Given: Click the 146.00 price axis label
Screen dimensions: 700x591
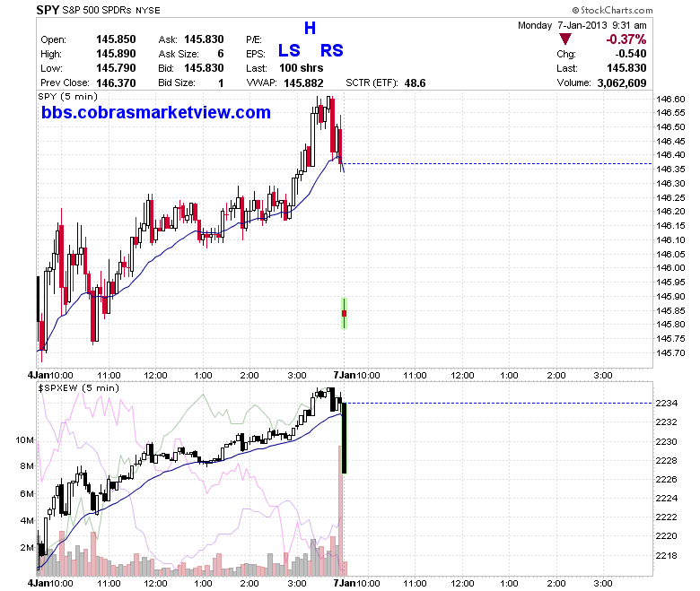Looking at the screenshot, I should click(x=670, y=267).
